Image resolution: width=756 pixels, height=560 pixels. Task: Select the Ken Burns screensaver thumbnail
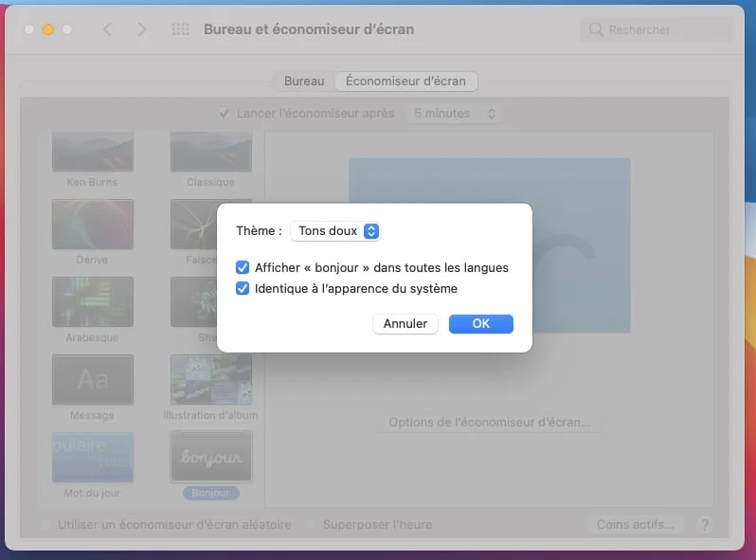point(93,152)
